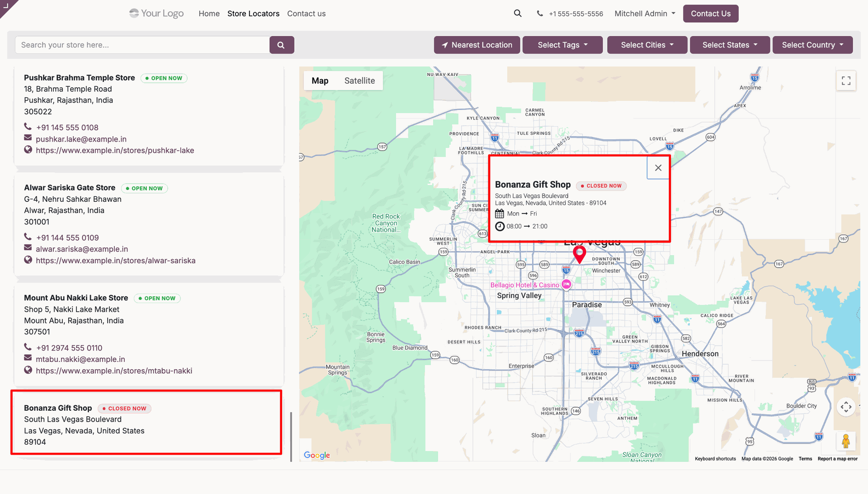Click the map camera pan control icon
The width and height of the screenshot is (868, 494).
click(846, 407)
